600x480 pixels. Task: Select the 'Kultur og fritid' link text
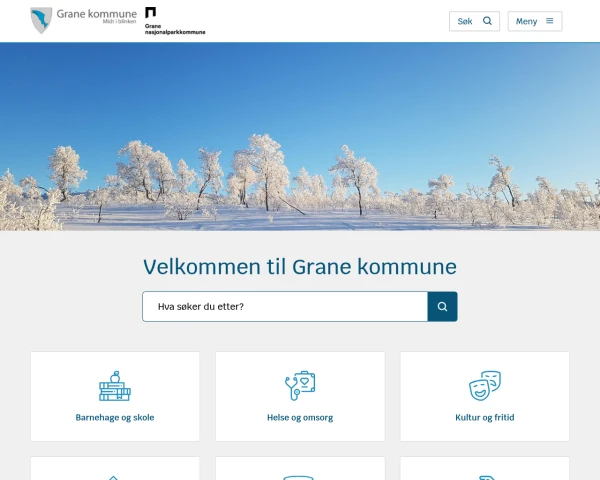click(485, 417)
